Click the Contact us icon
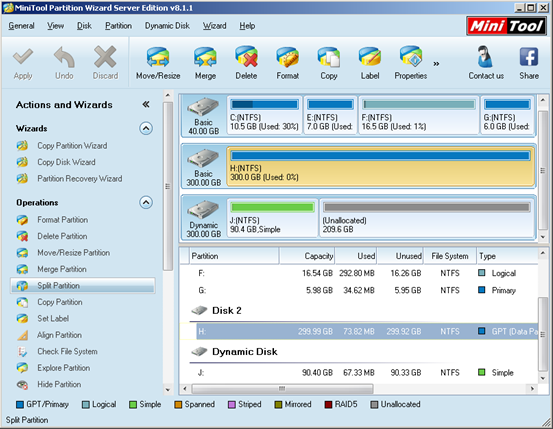553x429 pixels. pos(486,57)
